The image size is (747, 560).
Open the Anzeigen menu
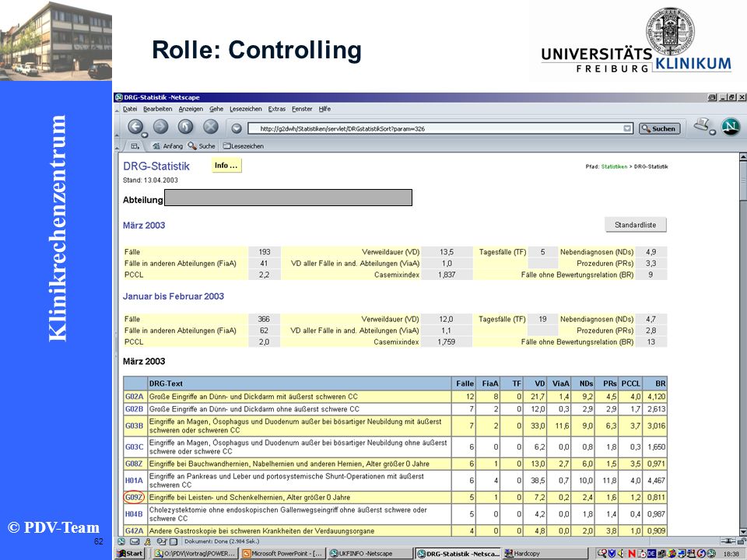191,109
